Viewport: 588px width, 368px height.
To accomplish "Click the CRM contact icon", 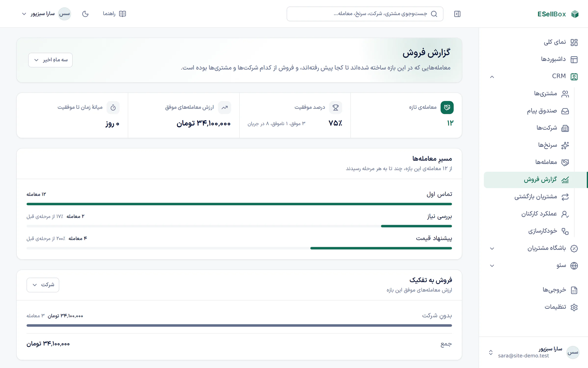I will tap(574, 77).
